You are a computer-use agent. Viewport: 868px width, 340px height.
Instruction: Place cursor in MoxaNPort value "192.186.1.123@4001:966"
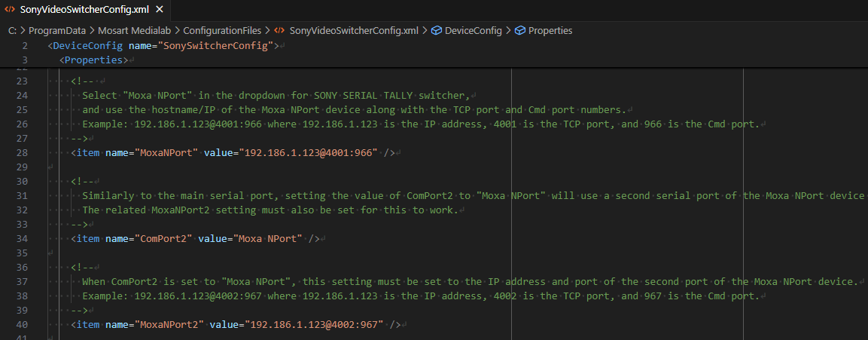(309, 153)
